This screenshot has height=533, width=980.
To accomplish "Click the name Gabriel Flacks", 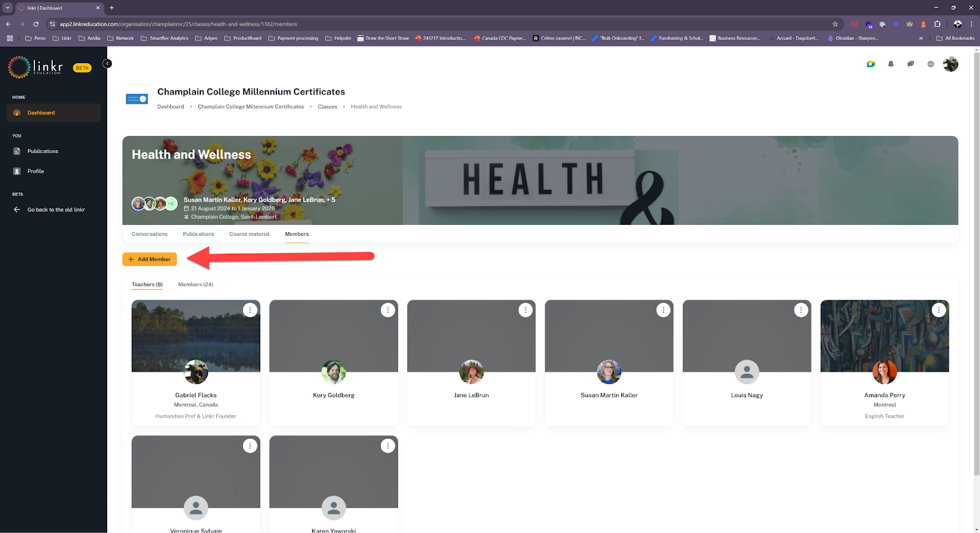I will pyautogui.click(x=196, y=395).
